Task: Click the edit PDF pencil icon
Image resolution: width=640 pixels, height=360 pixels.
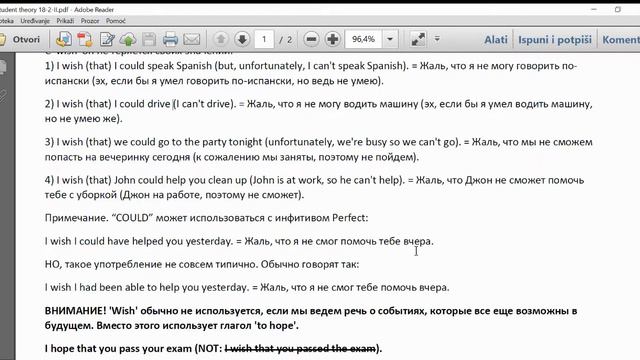Action: (x=107, y=39)
